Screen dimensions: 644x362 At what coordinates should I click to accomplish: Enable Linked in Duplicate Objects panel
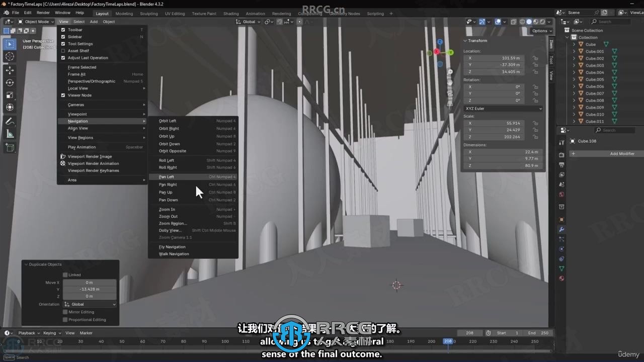click(65, 275)
